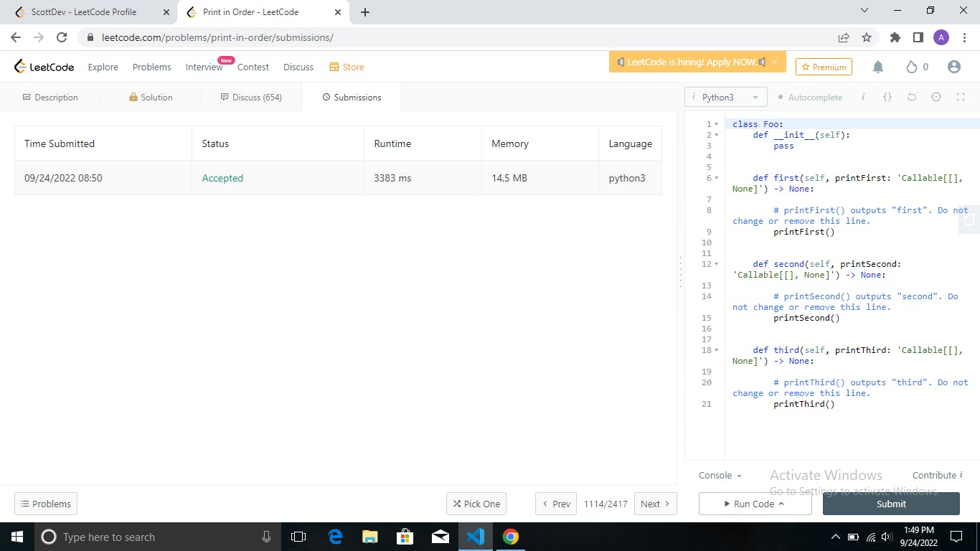
Task: Open the user profile avatar menu
Action: (x=954, y=67)
